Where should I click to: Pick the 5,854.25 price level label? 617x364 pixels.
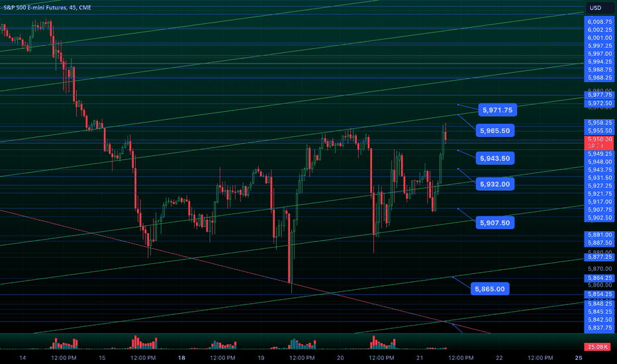point(600,295)
